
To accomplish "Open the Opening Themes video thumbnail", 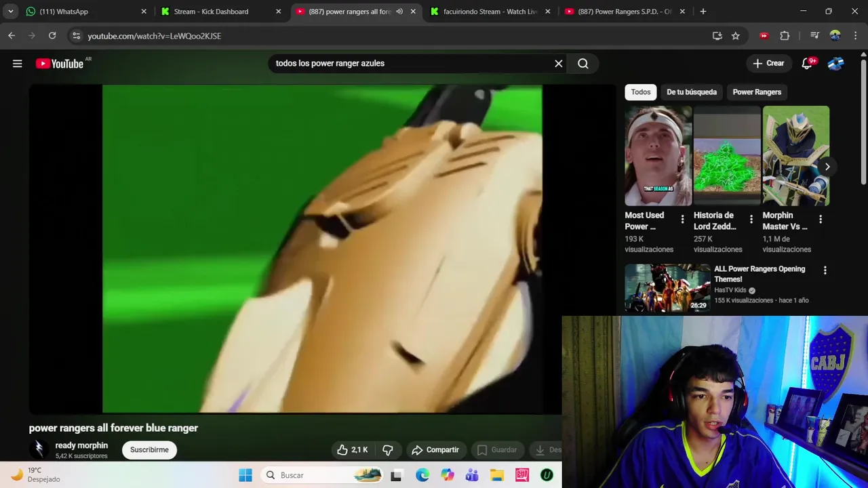I will (667, 288).
